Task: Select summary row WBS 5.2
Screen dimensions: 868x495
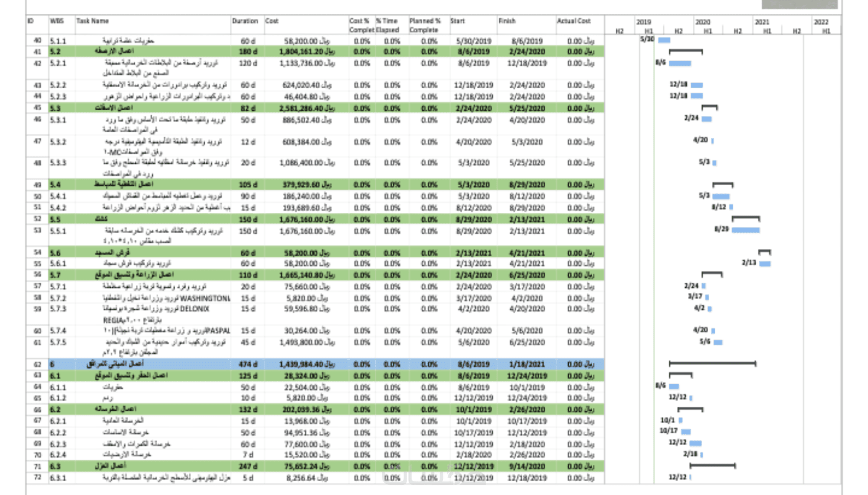Action: (x=315, y=52)
